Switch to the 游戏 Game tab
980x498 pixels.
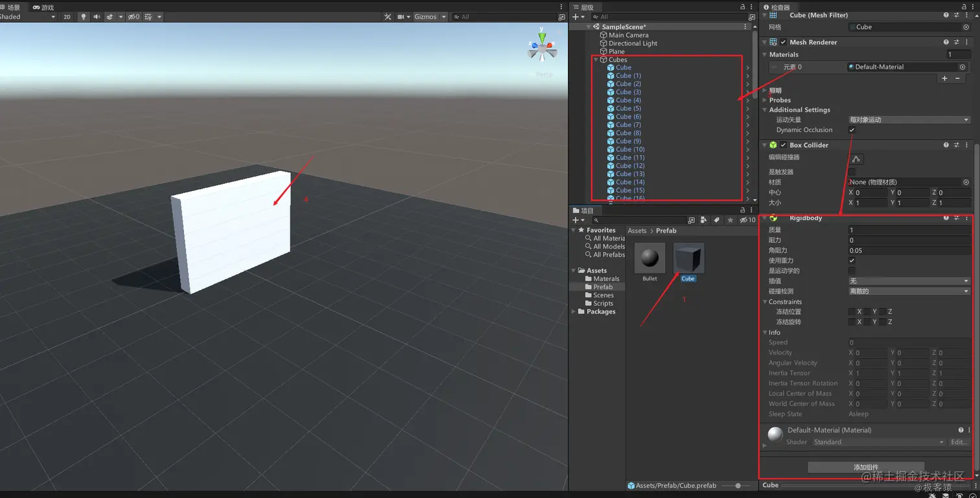[43, 7]
